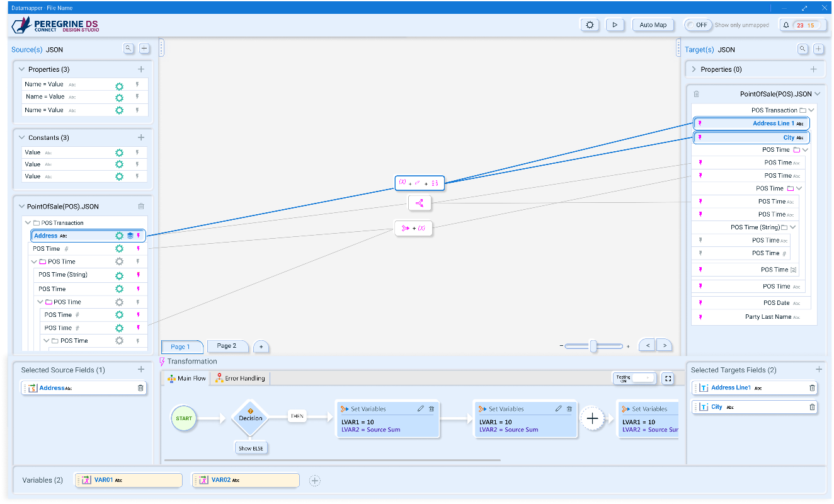Collapse the target POS Transaction folder
Image resolution: width=834 pixels, height=504 pixels.
811,110
